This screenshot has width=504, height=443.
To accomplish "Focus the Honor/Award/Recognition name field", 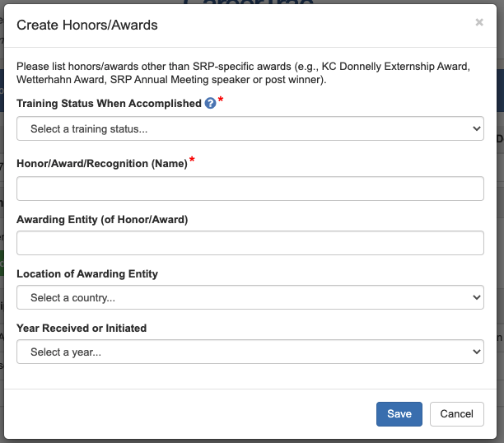I will (x=250, y=189).
